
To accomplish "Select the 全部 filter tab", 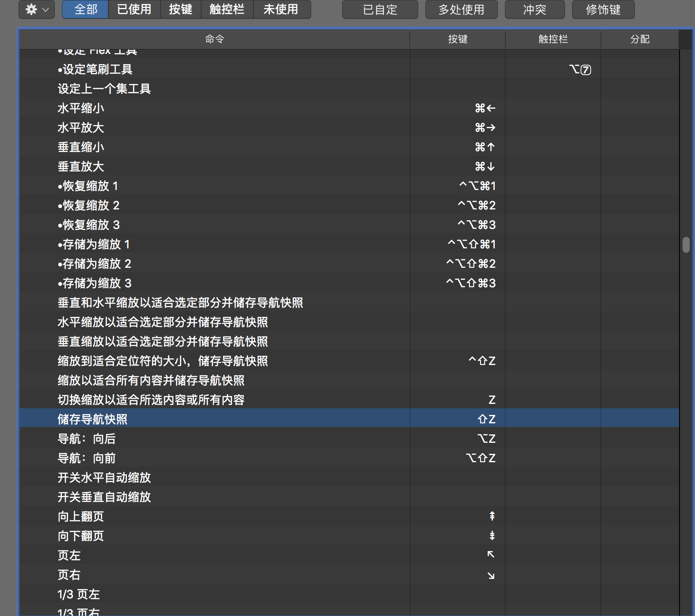I will coord(85,9).
